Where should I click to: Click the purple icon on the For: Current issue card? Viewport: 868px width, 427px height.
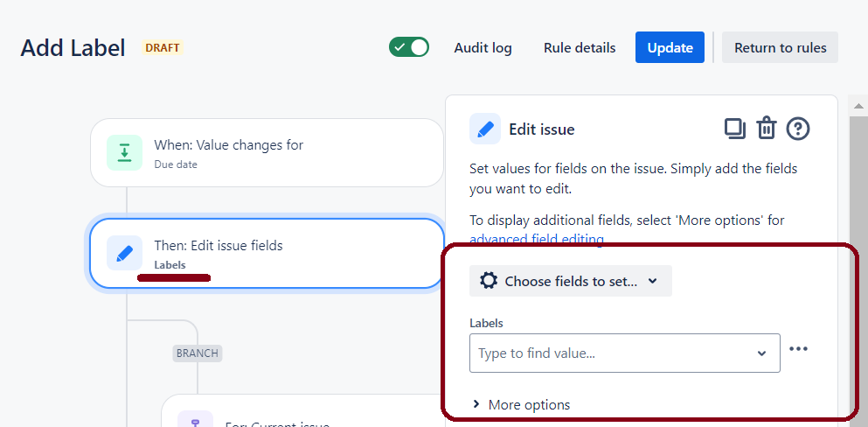196,420
